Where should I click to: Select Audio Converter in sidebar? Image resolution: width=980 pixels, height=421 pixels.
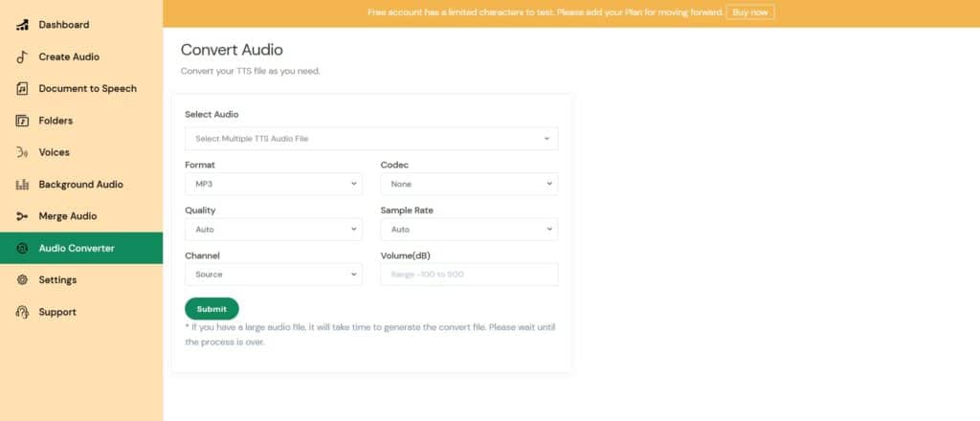coord(81,248)
